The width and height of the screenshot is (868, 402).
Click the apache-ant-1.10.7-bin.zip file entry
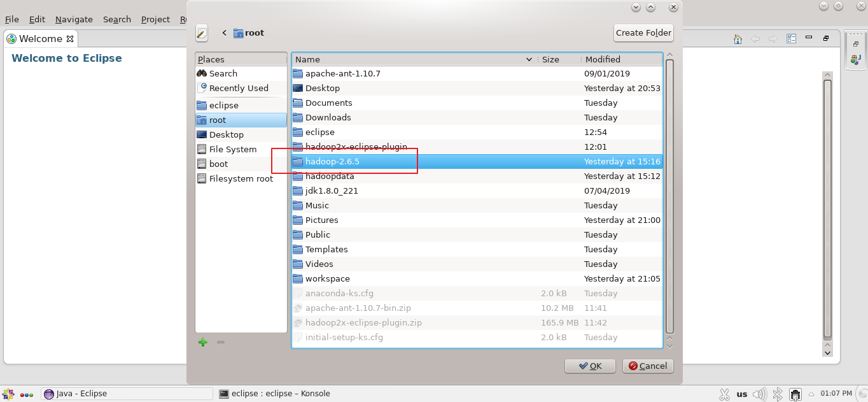(477, 308)
